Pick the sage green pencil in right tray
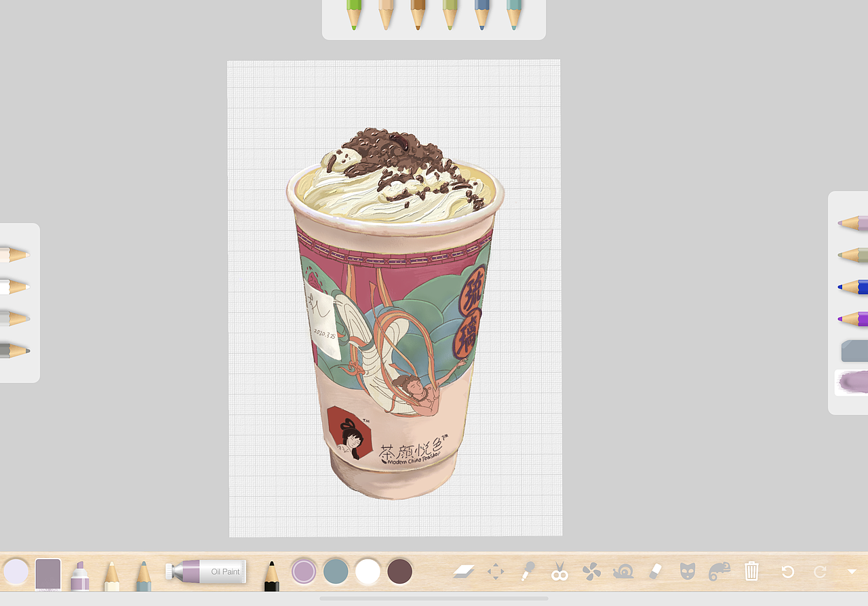Image resolution: width=868 pixels, height=606 pixels. [853, 255]
